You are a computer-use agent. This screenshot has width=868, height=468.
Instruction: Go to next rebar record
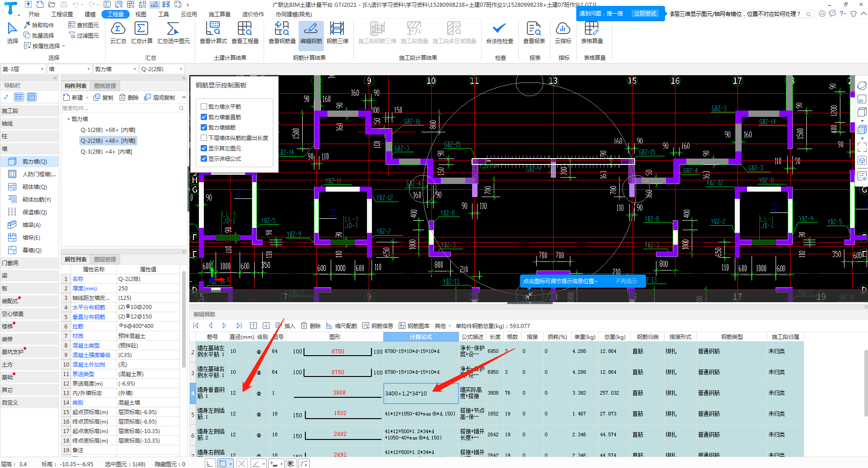[x=224, y=325]
